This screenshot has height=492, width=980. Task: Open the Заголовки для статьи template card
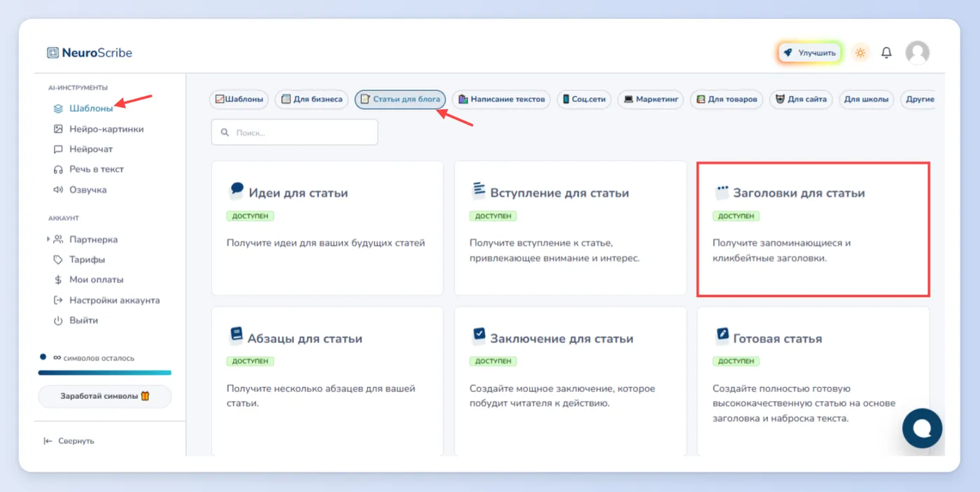pos(813,228)
